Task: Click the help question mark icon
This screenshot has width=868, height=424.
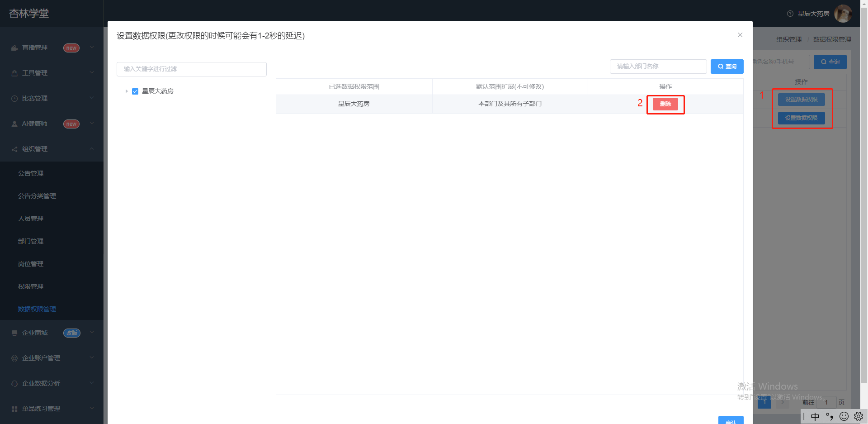Action: pos(790,14)
